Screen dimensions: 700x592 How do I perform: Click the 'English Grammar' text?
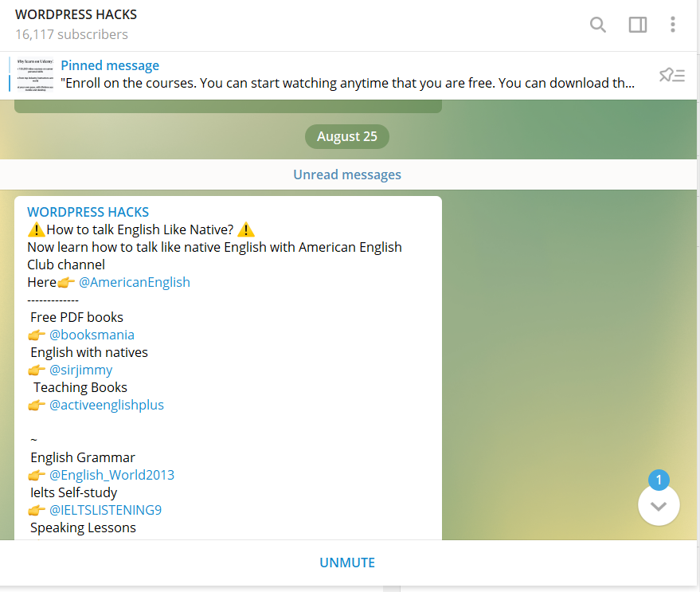(83, 457)
